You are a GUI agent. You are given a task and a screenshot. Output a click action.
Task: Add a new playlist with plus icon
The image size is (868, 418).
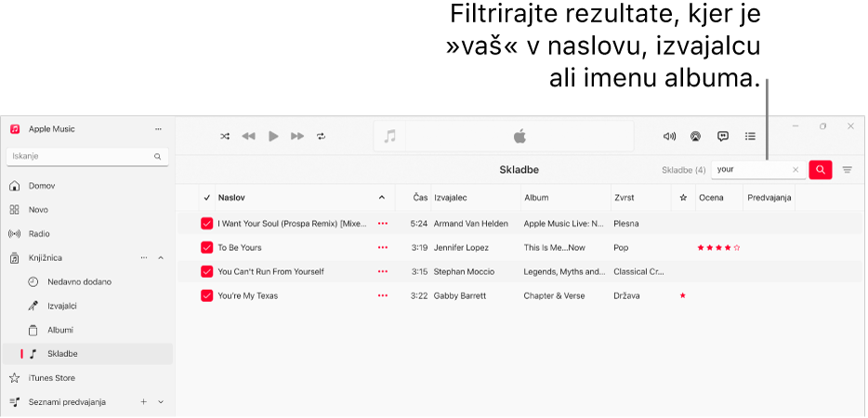pyautogui.click(x=143, y=402)
